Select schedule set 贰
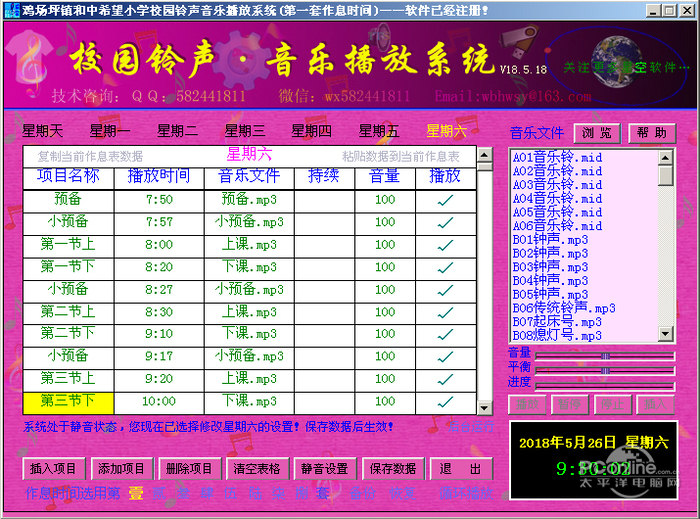This screenshot has height=519, width=700. (159, 493)
